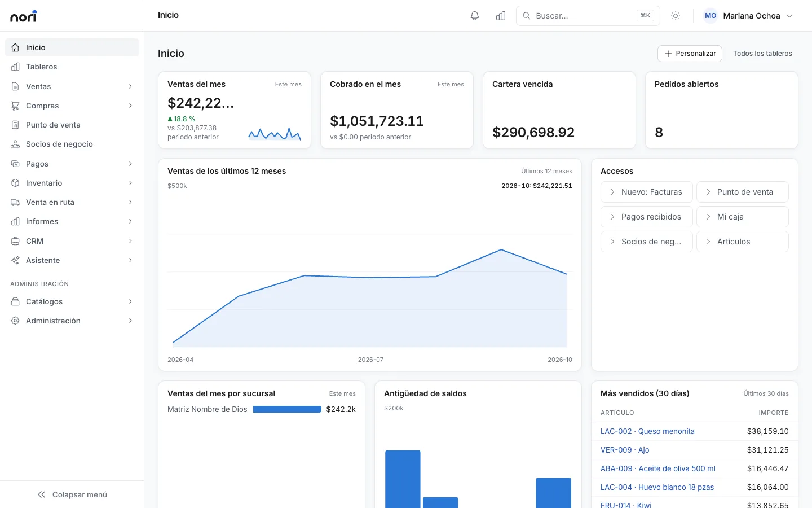This screenshot has width=812, height=508.
Task: Toggle the light/dark theme sun icon
Action: (x=676, y=16)
